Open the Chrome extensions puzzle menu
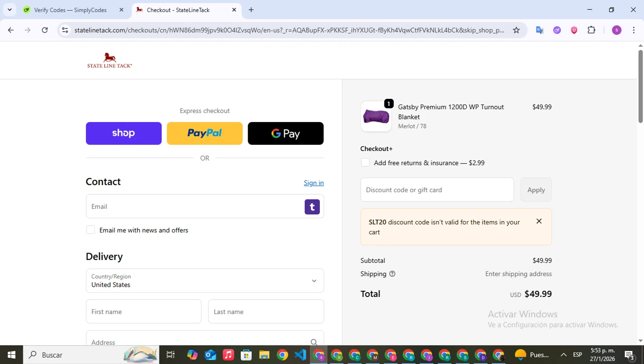The width and height of the screenshot is (644, 364). (591, 30)
